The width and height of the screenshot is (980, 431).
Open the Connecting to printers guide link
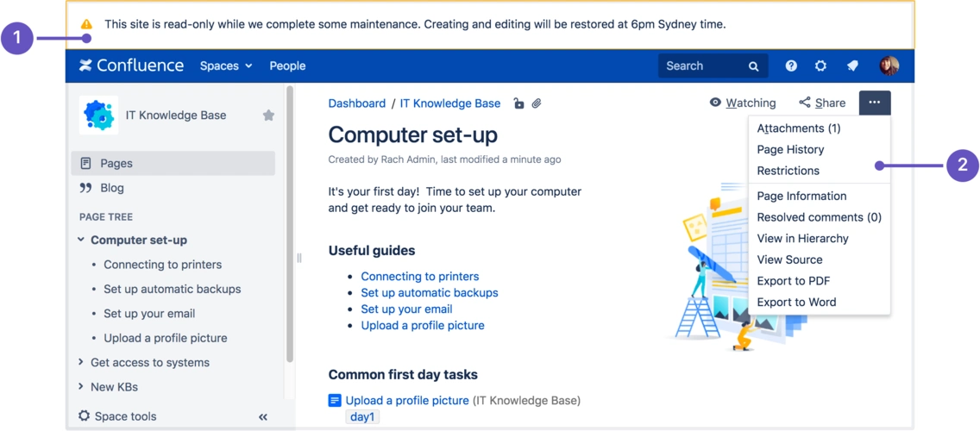(419, 277)
